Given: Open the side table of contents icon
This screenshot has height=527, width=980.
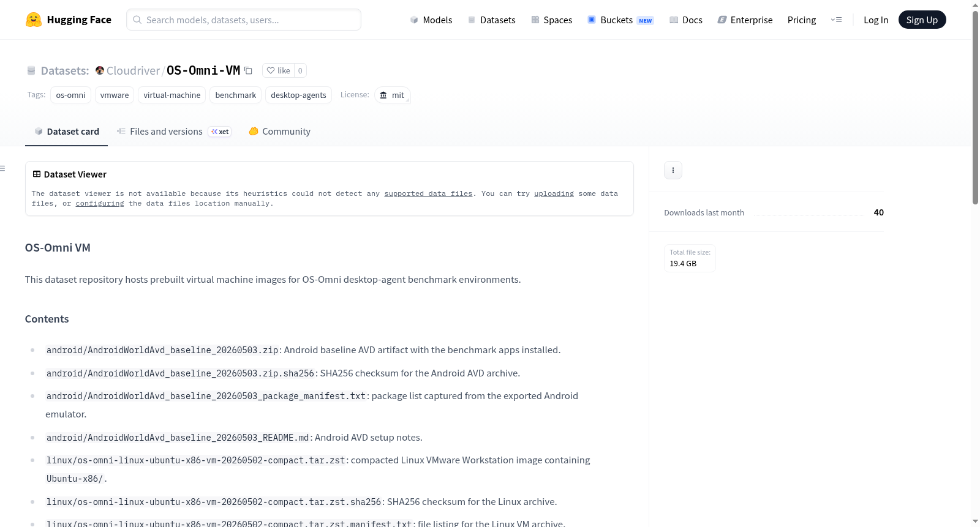Looking at the screenshot, I should pos(3,168).
